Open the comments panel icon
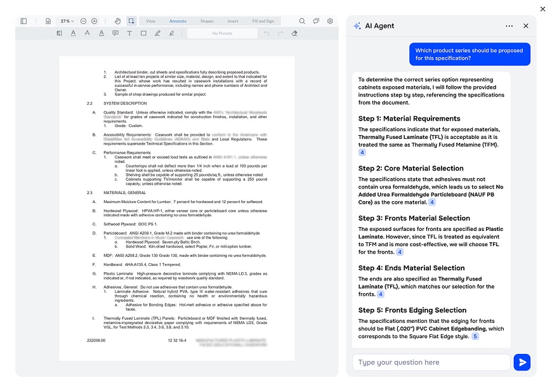This screenshot has height=392, width=552. pyautogui.click(x=316, y=21)
